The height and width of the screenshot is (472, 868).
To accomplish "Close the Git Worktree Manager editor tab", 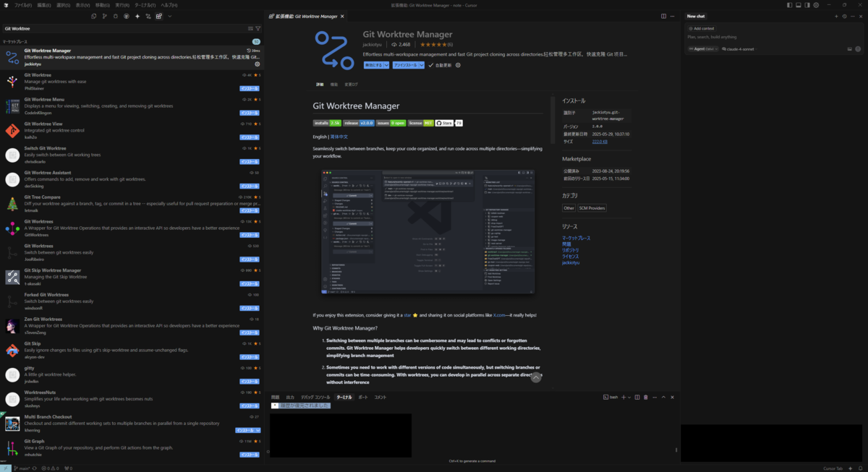I will 342,16.
